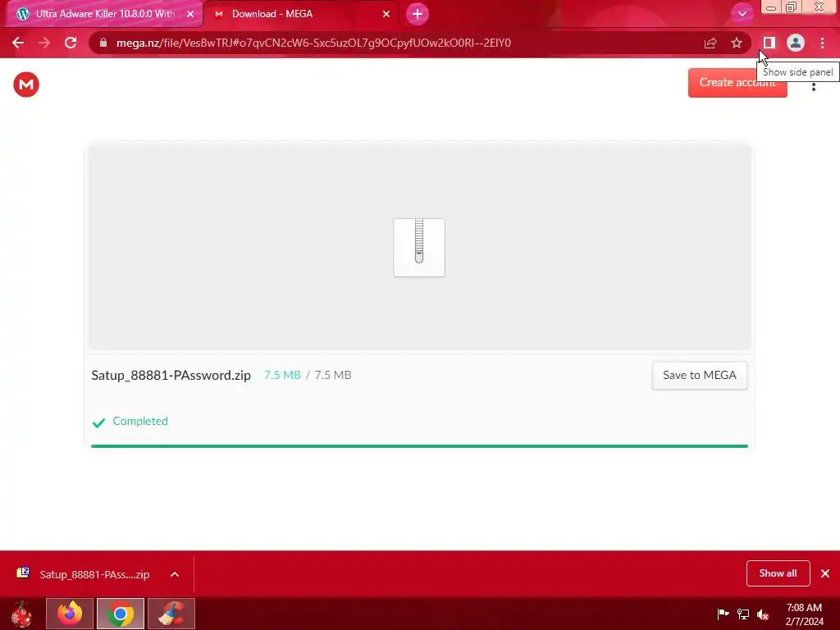Click the 7.5 MB downloaded size
840x630 pixels.
pos(282,375)
